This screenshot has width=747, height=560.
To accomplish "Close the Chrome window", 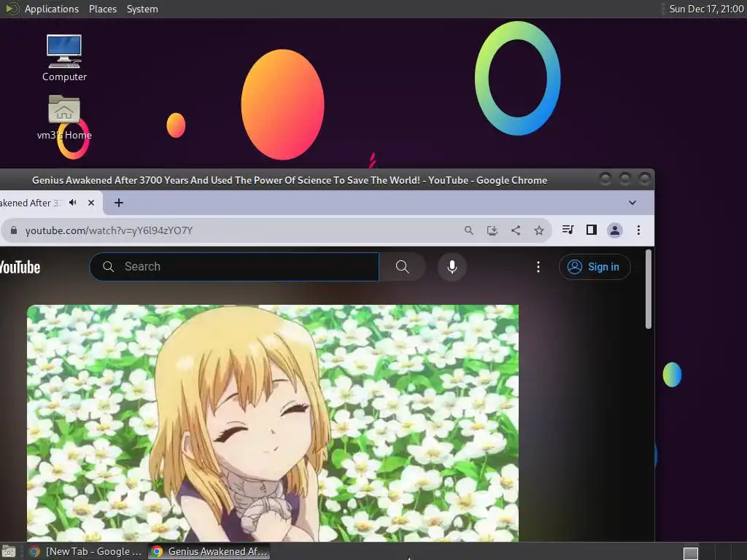I will coord(644,179).
